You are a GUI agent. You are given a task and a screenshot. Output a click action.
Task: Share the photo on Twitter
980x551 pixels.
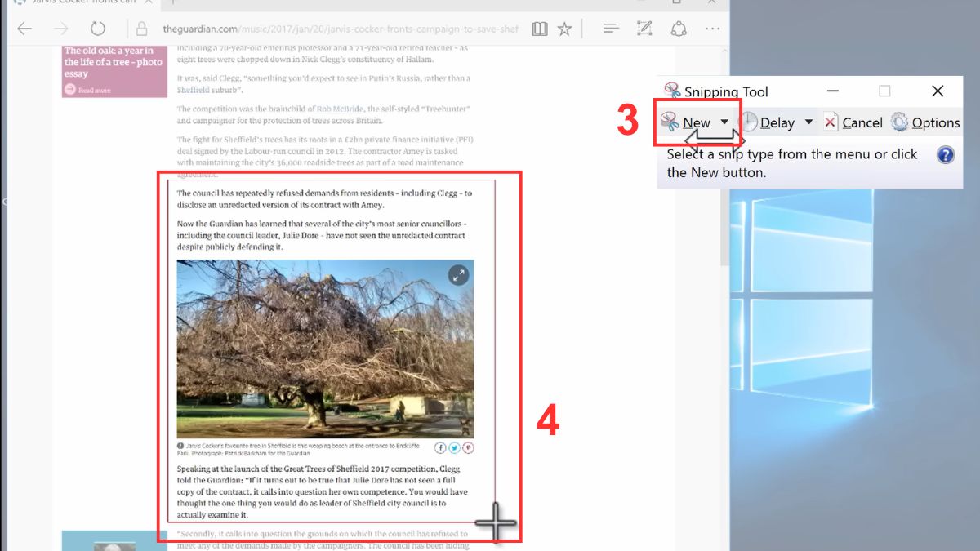click(x=454, y=447)
